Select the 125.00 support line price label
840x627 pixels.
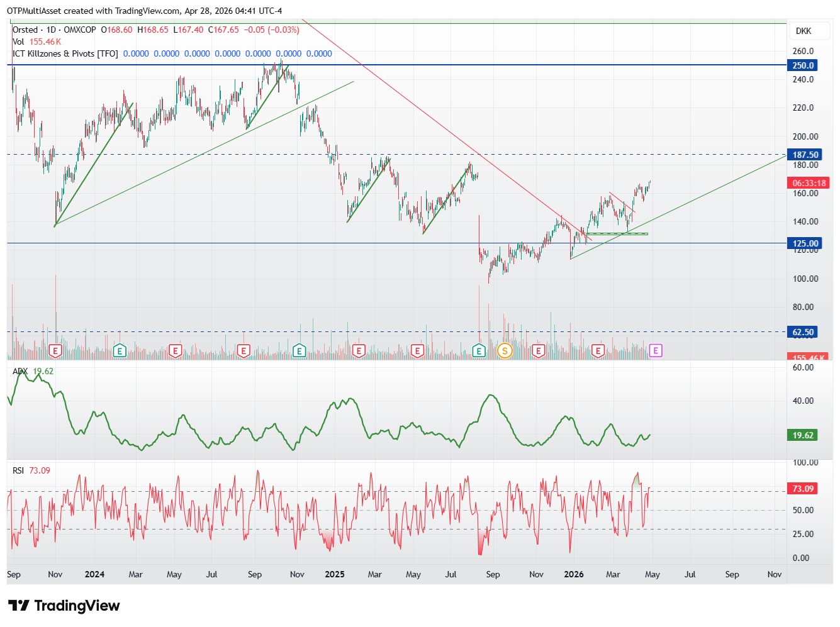tap(805, 243)
